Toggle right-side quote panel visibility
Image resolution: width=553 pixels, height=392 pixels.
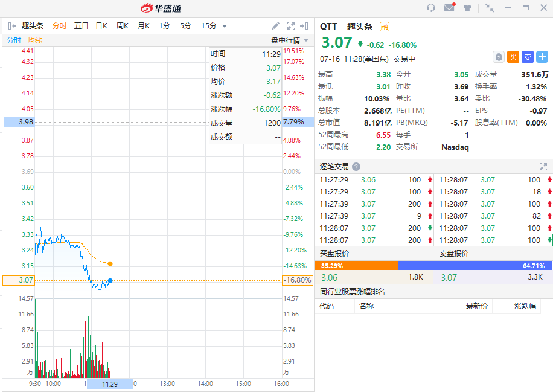(x=305, y=26)
